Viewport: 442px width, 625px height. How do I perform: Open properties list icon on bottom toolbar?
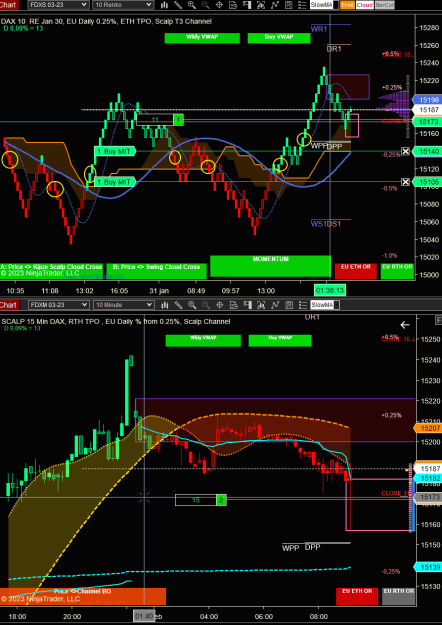click(303, 305)
